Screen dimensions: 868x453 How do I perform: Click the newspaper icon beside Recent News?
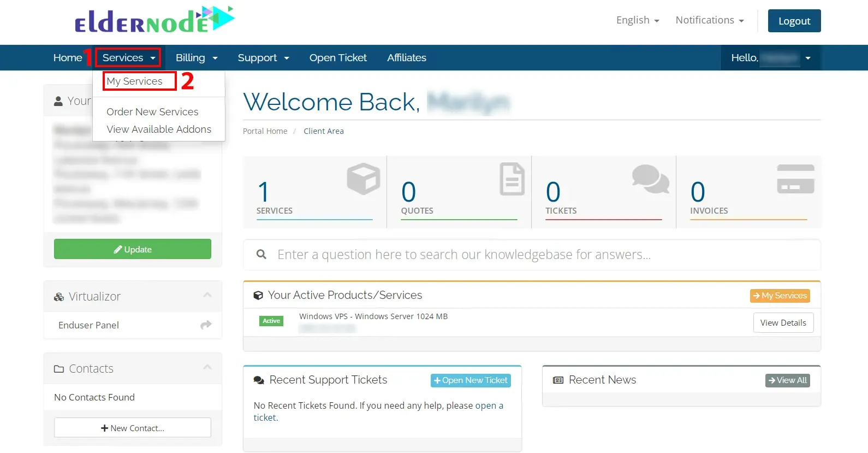tap(558, 380)
